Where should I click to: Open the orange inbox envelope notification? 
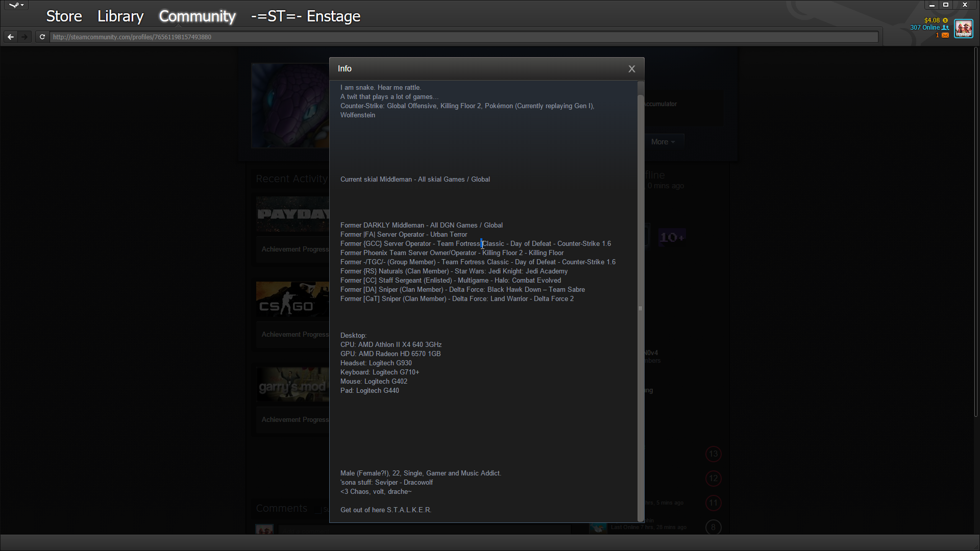coord(945,35)
